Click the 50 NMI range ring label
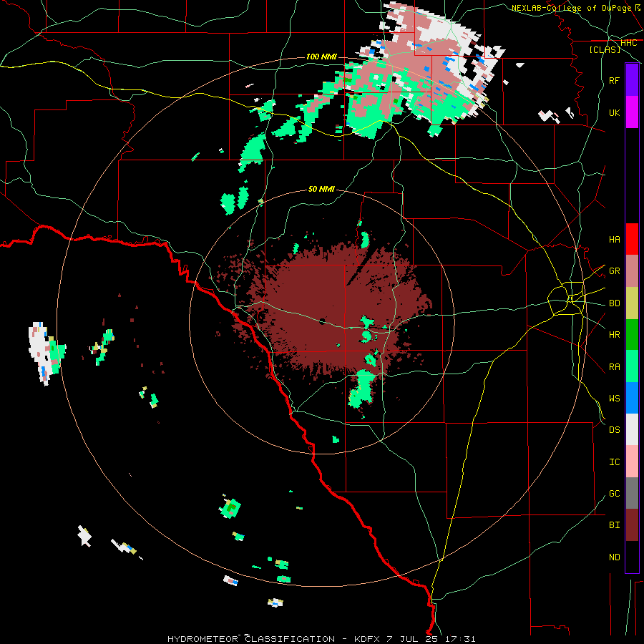 tap(321, 189)
